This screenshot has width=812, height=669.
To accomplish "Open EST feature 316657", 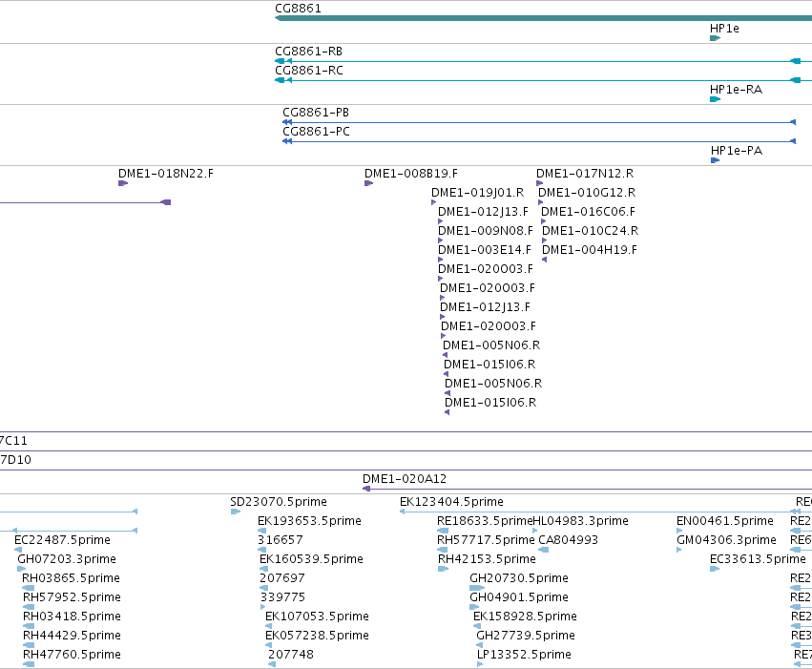I will pos(262,550).
